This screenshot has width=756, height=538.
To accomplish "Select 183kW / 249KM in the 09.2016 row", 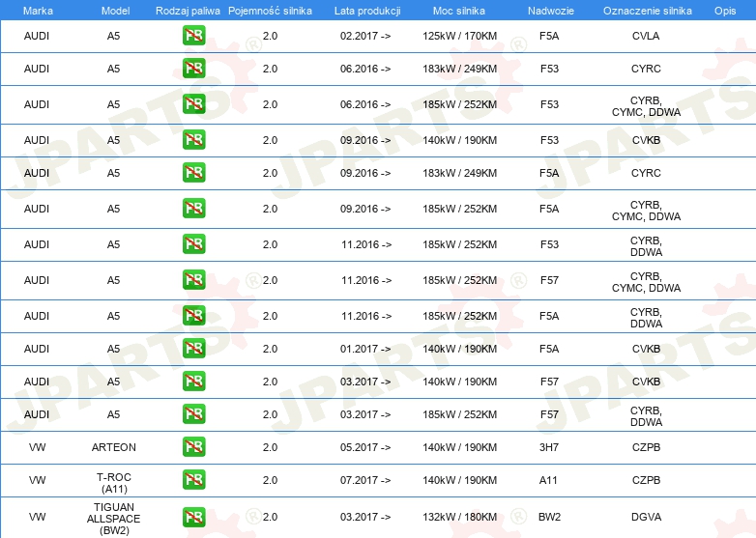I will (459, 173).
